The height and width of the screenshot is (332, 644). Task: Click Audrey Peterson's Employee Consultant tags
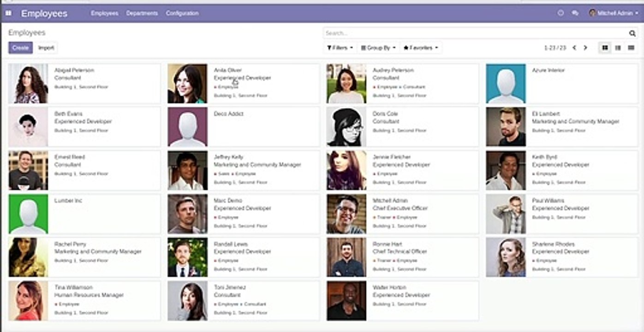coord(399,87)
